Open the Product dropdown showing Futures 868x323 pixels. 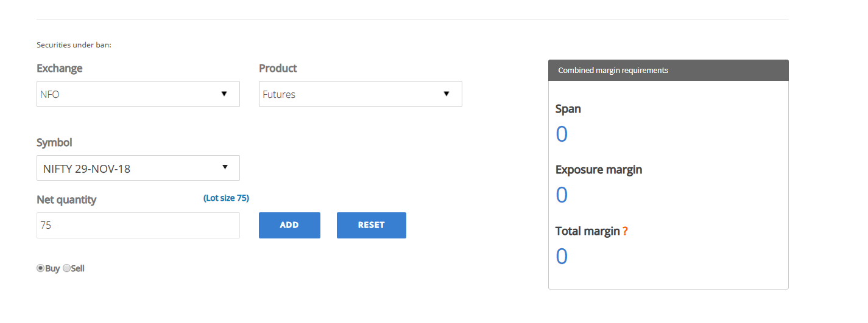tap(361, 94)
